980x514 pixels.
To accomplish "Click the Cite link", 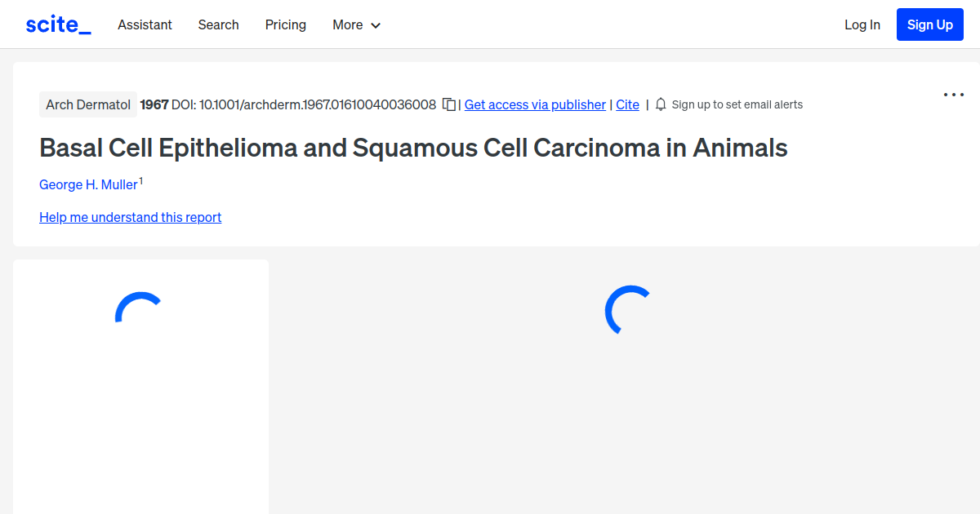I will 627,104.
